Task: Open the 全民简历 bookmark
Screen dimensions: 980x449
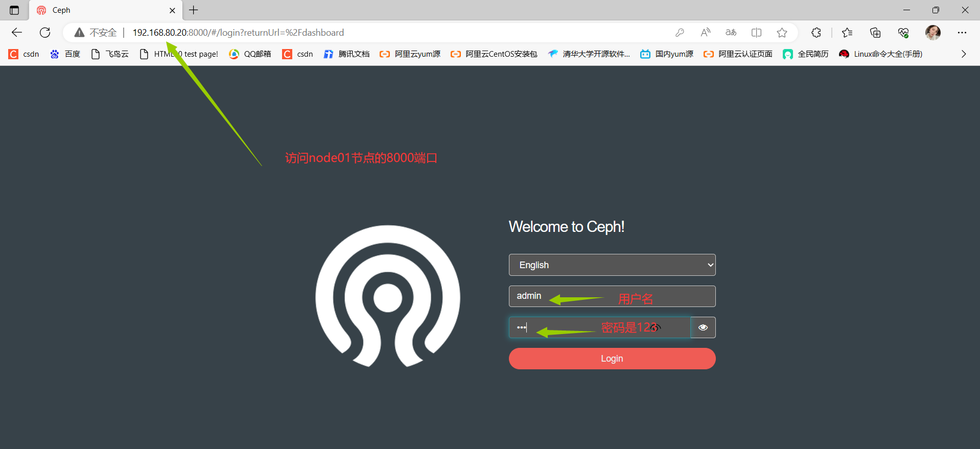Action: click(806, 54)
